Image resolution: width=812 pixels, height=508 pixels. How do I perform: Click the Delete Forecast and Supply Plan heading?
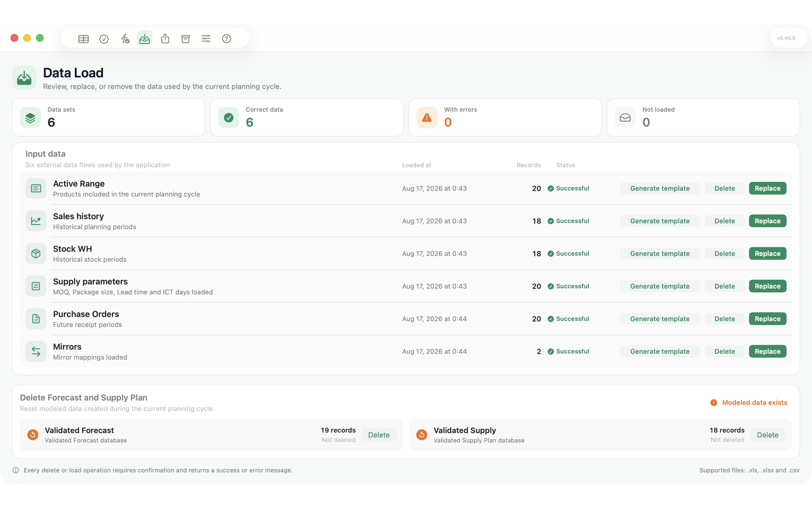tap(83, 398)
